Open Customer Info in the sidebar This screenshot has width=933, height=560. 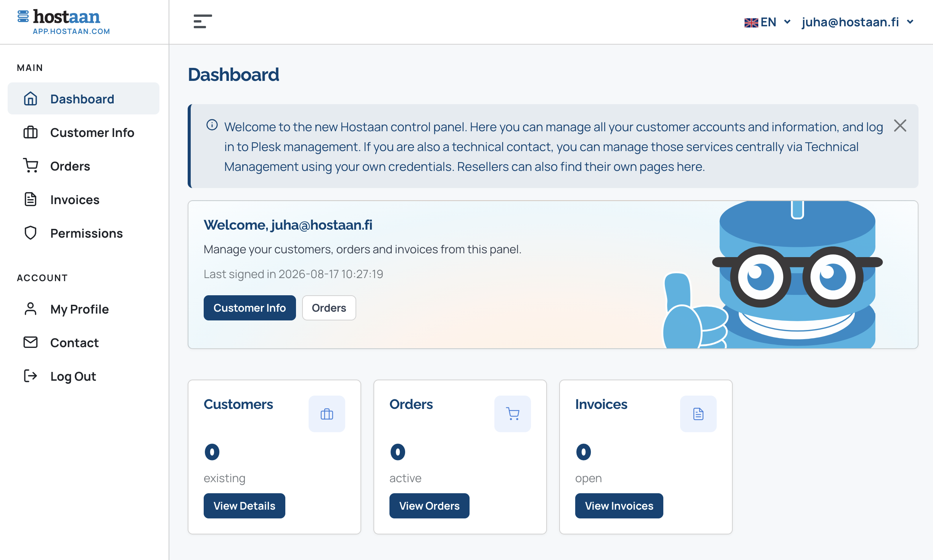pos(84,132)
